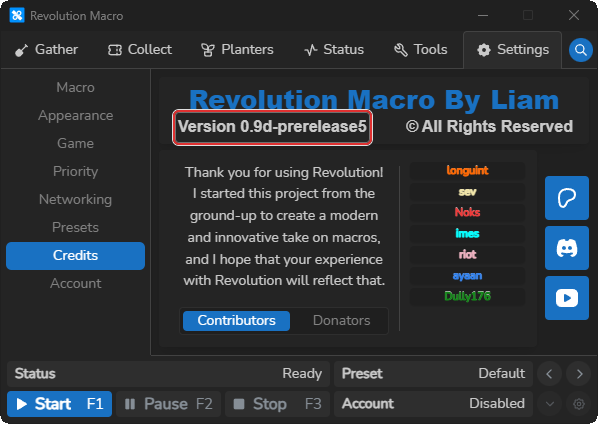
Task: Open the Tools tab
Action: point(421,50)
